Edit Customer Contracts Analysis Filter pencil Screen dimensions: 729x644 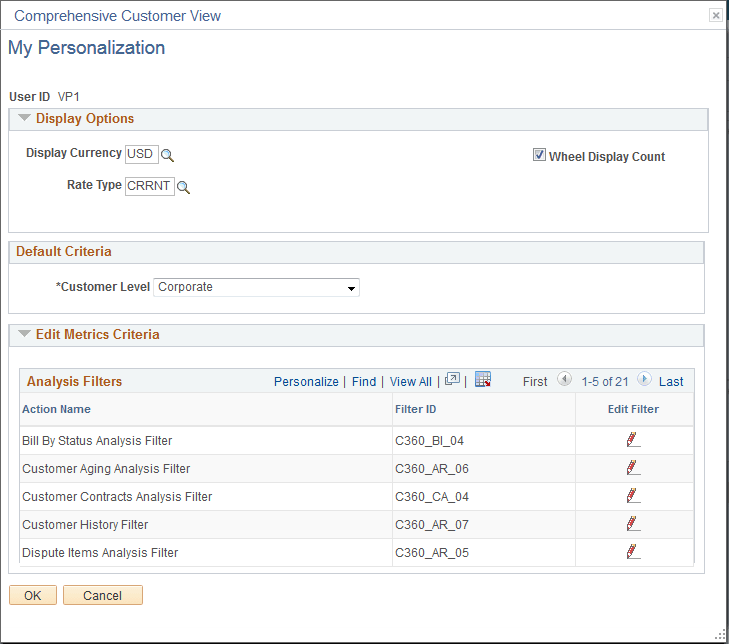tap(633, 496)
